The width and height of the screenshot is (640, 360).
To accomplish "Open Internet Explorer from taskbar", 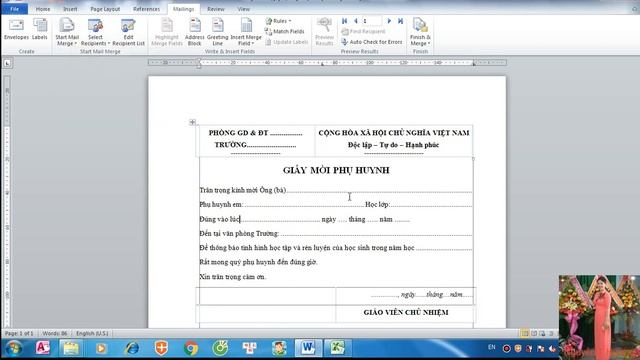I will [x=131, y=348].
